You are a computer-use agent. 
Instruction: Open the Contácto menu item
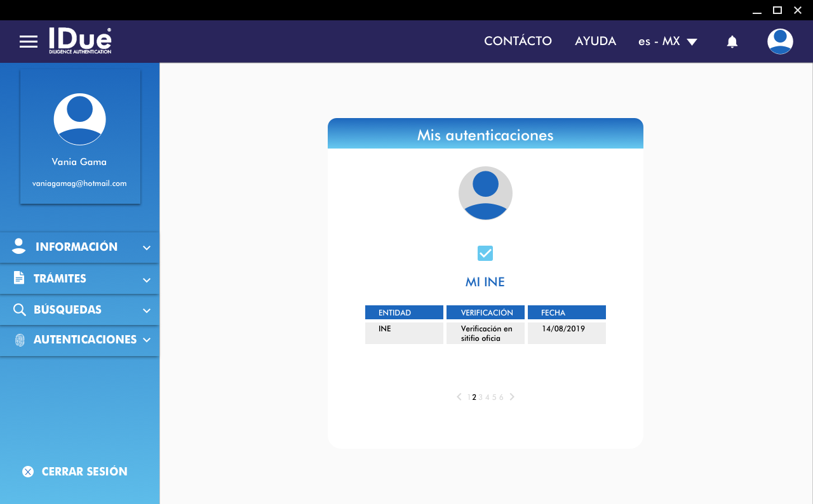[518, 41]
